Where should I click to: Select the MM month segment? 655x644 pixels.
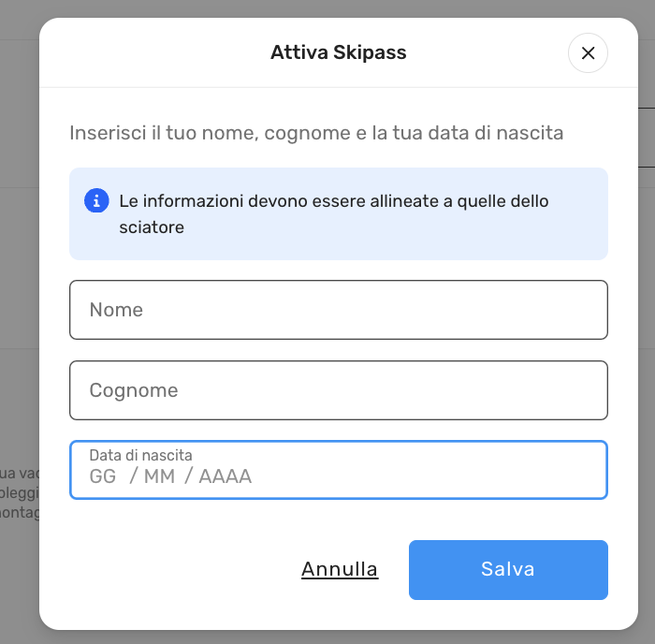[x=159, y=476]
